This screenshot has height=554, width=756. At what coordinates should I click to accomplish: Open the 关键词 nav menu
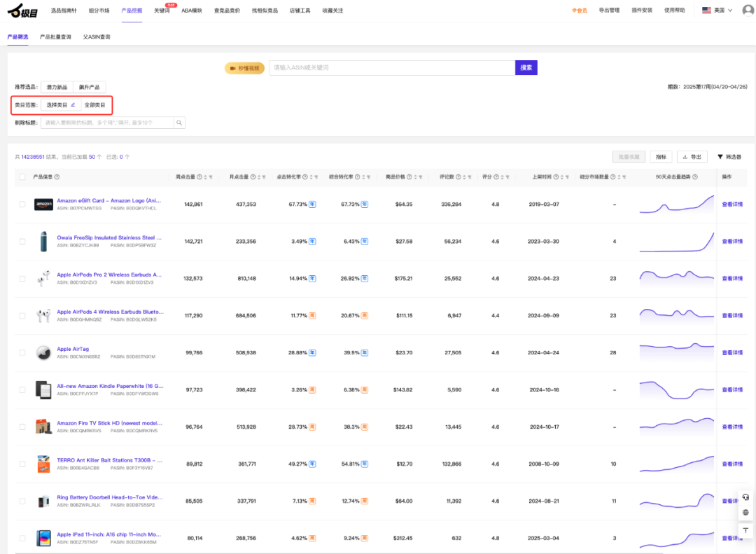tap(162, 11)
